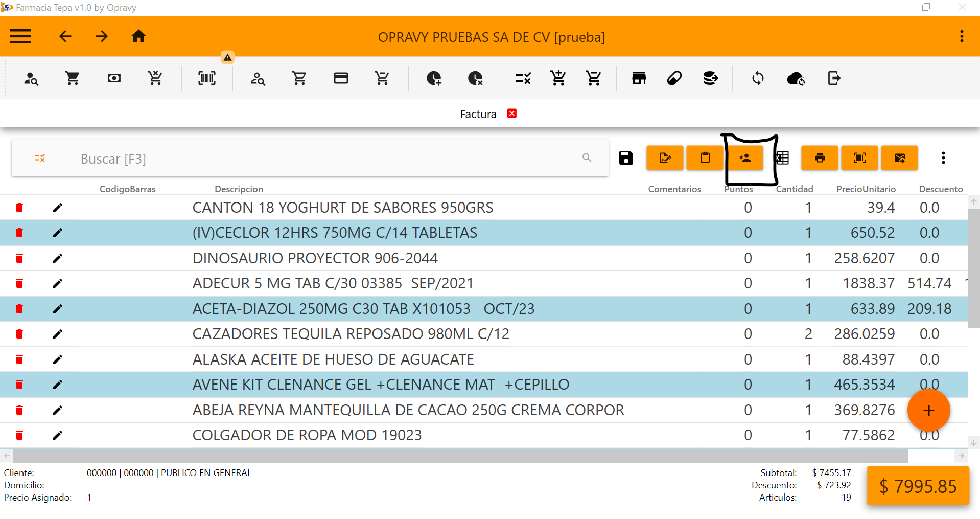Image resolution: width=980 pixels, height=519 pixels.
Task: Click the $ 7995.85 total button
Action: point(918,486)
